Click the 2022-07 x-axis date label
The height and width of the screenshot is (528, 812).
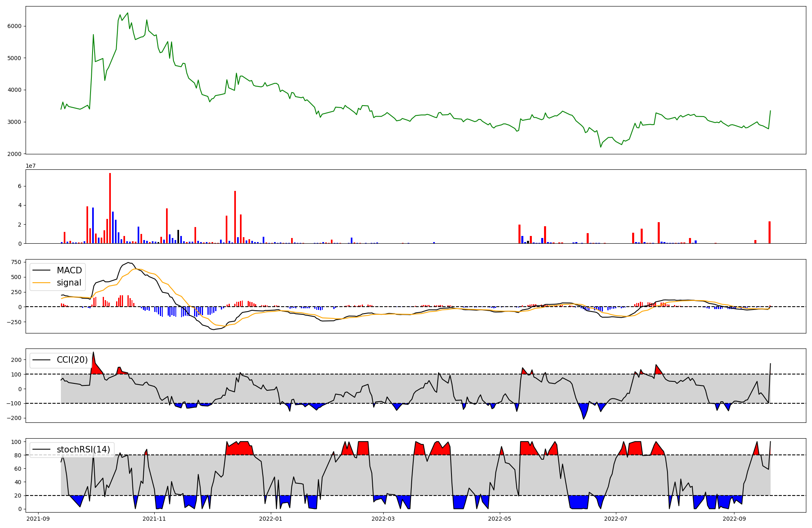pos(616,519)
